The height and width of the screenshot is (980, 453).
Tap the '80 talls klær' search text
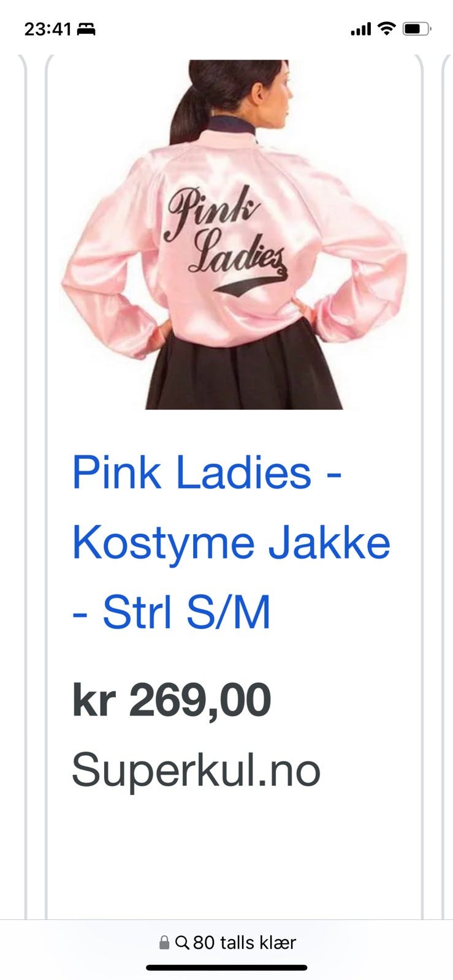[245, 942]
